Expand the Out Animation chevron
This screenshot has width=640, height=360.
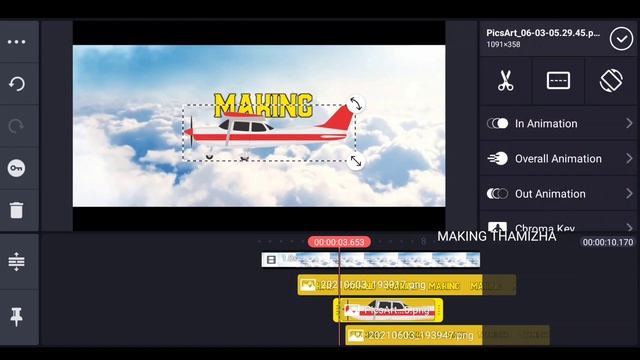coord(629,193)
